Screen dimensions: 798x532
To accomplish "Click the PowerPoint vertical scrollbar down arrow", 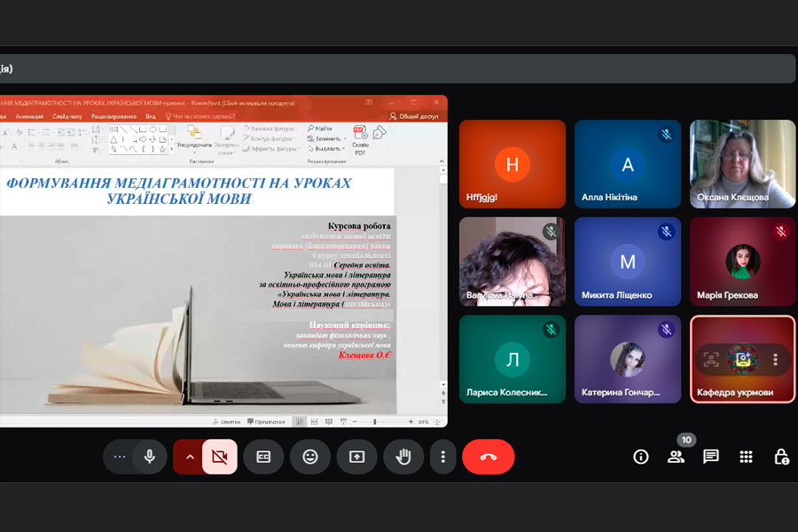I will [x=442, y=384].
